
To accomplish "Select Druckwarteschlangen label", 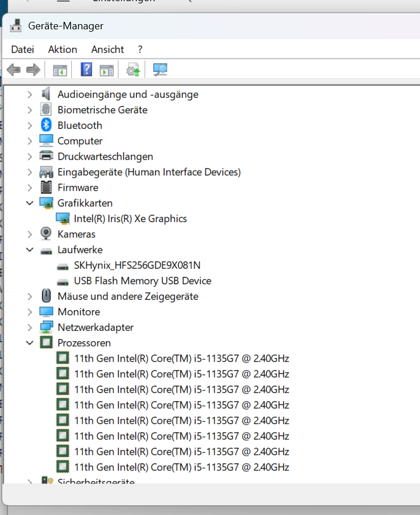I will [105, 157].
